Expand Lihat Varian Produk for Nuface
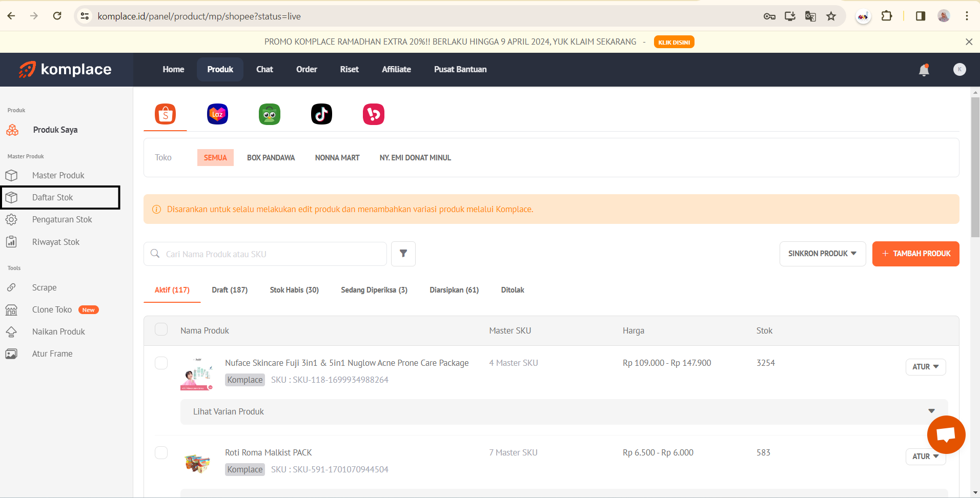This screenshot has height=498, width=980. (564, 412)
